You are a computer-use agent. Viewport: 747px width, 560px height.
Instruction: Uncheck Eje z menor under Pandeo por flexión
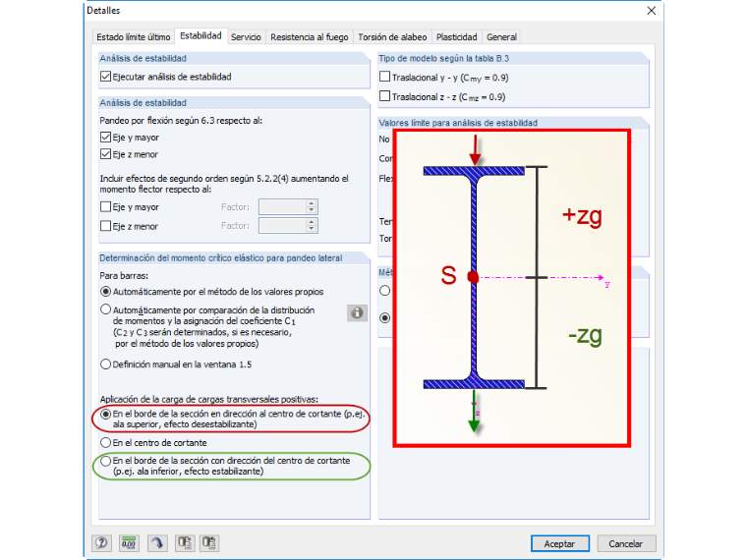point(105,154)
